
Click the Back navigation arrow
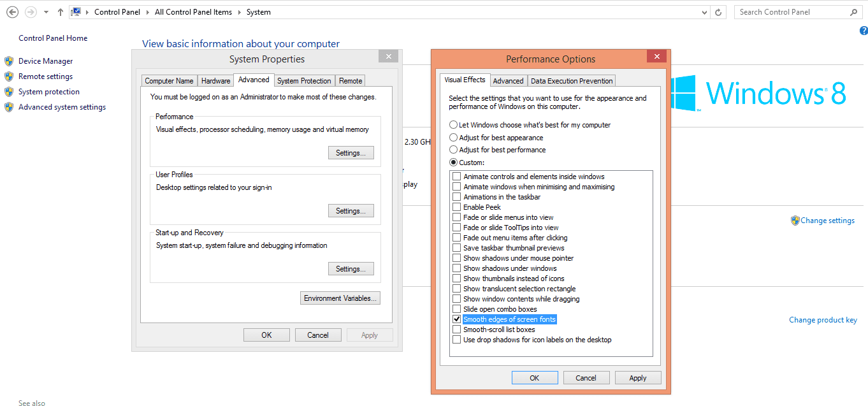pyautogui.click(x=12, y=12)
